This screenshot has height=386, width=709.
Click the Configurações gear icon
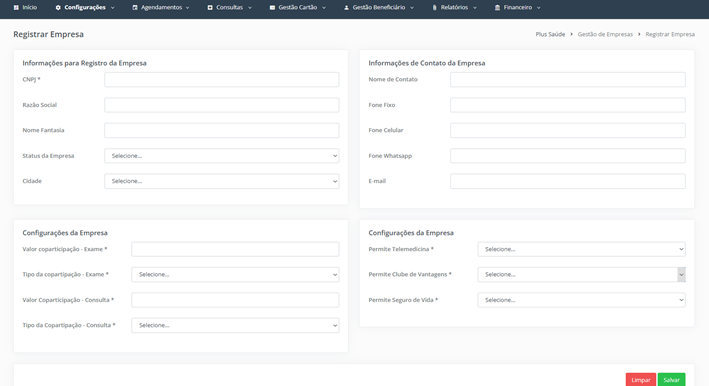[x=58, y=8]
